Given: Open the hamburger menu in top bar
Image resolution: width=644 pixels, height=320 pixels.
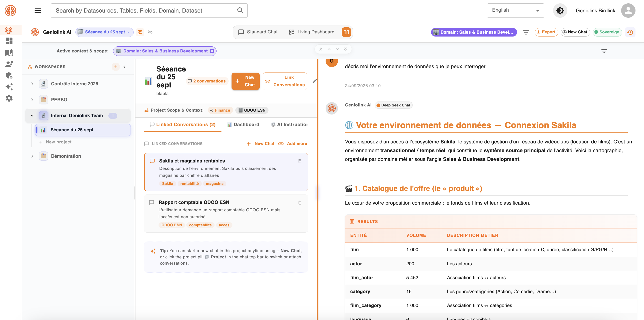Looking at the screenshot, I should tap(38, 11).
